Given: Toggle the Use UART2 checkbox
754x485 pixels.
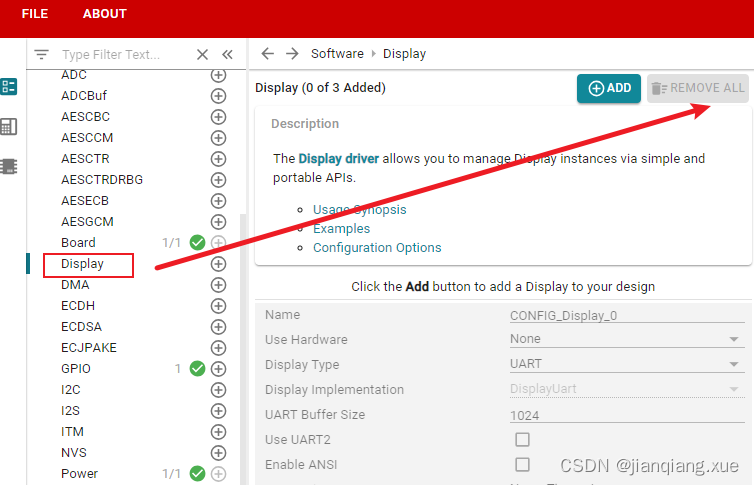Looking at the screenshot, I should (522, 439).
